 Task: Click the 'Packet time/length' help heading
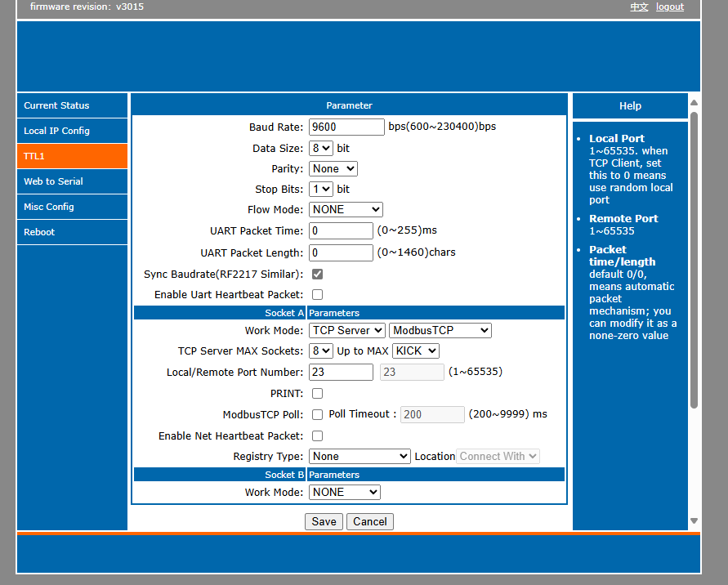point(622,256)
